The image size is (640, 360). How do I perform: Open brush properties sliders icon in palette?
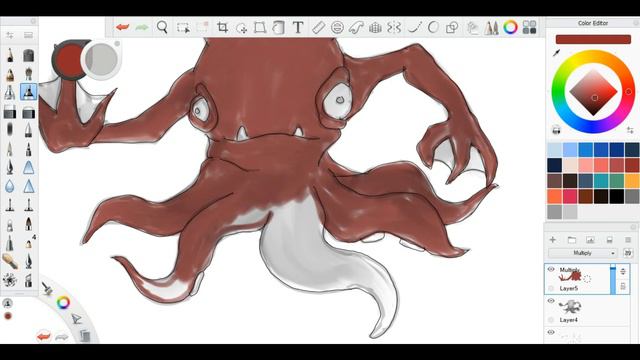10,36
